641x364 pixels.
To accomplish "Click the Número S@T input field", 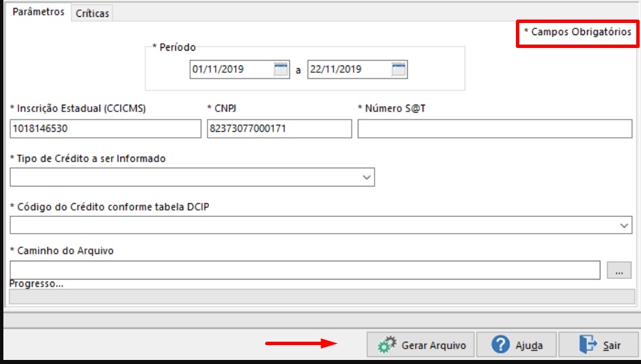I will (x=495, y=128).
